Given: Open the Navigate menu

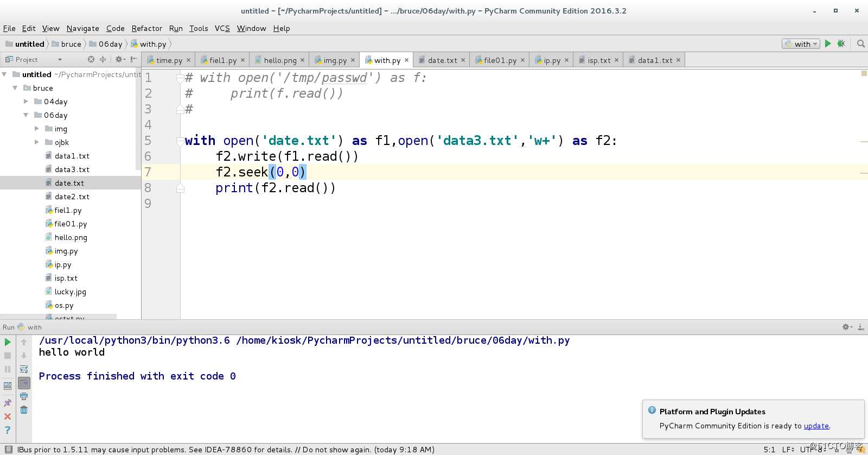Looking at the screenshot, I should [x=82, y=28].
